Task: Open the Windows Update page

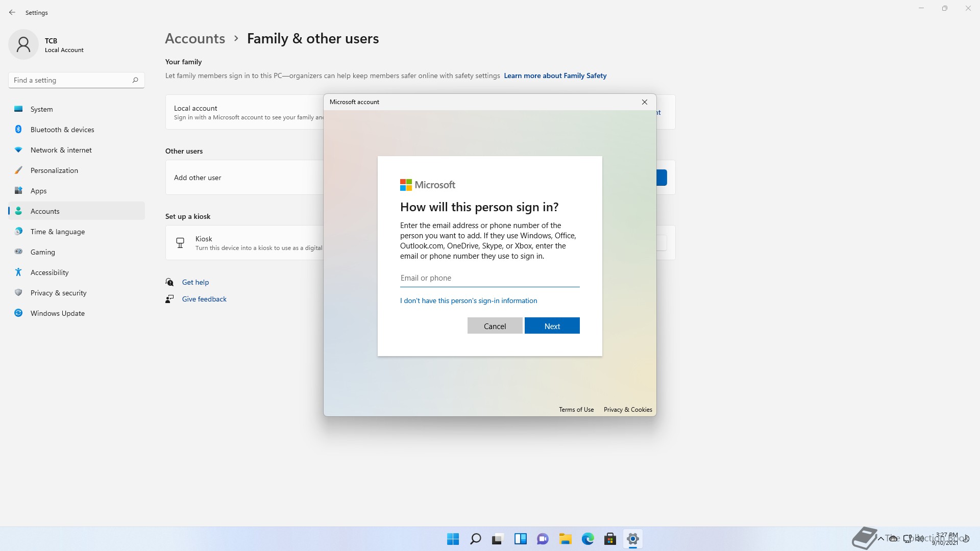Action: [x=77, y=313]
